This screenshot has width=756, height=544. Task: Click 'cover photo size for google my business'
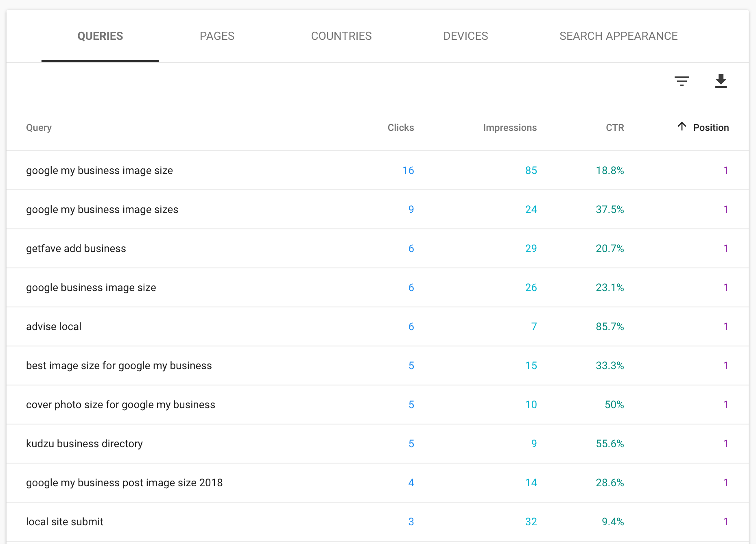120,405
